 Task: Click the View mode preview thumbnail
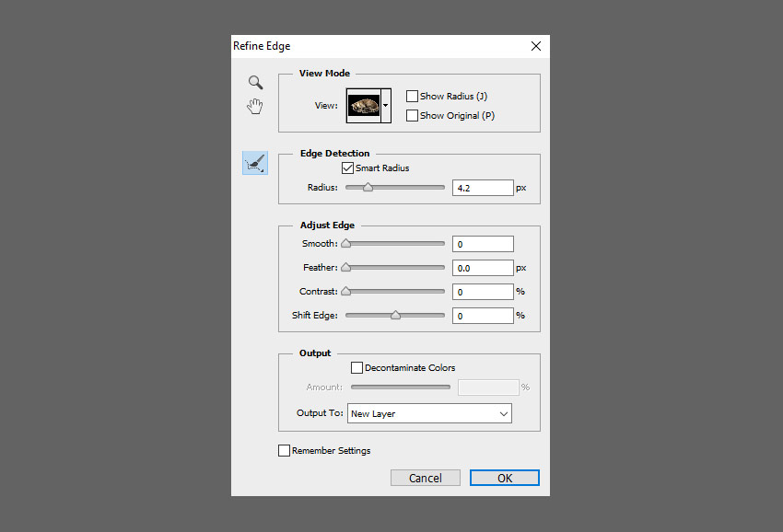(364, 106)
